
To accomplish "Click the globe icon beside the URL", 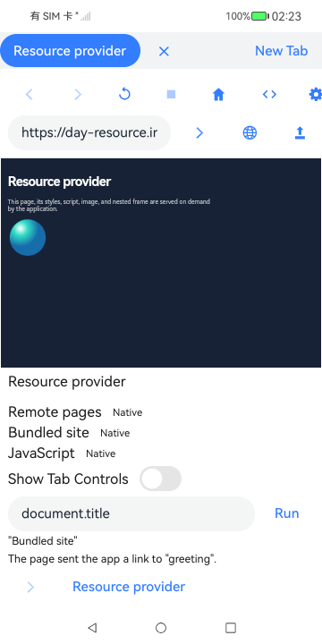I will 250,132.
